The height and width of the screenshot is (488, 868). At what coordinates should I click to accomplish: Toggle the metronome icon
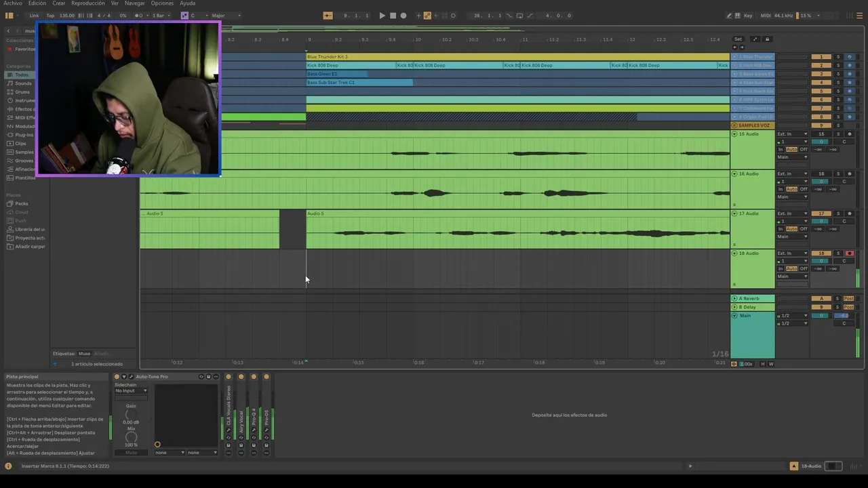pyautogui.click(x=138, y=16)
